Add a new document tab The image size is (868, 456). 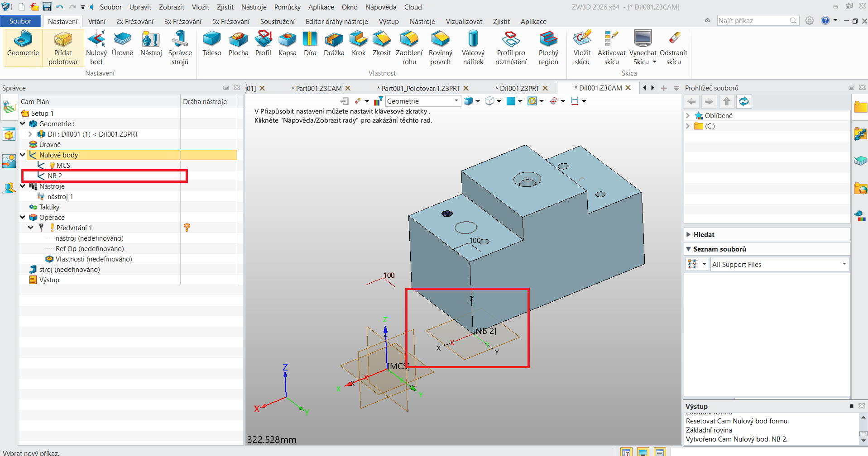[663, 88]
